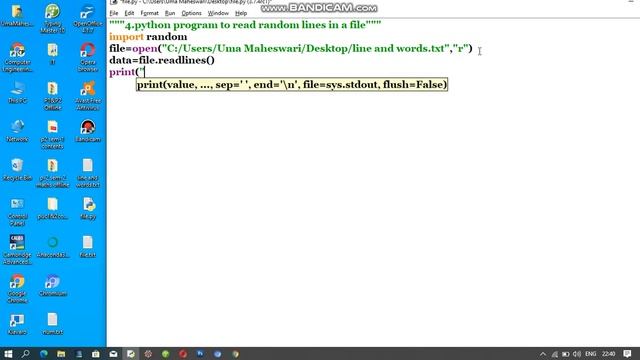Open Microsoft Store from taskbar
The width and height of the screenshot is (640, 360).
[x=96, y=353]
